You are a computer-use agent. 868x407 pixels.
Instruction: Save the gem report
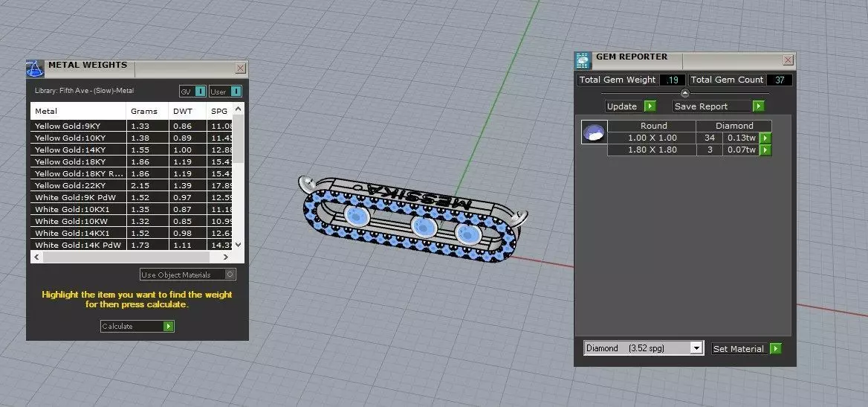tap(719, 106)
